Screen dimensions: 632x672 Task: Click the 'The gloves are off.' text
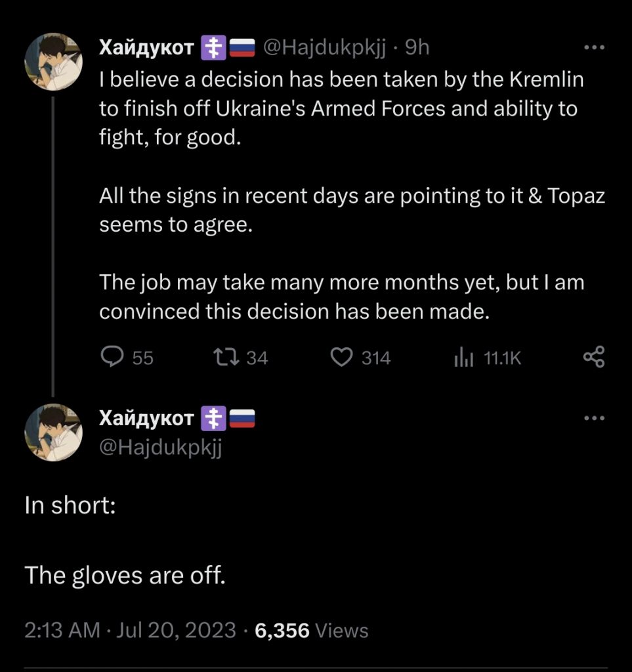coord(125,576)
